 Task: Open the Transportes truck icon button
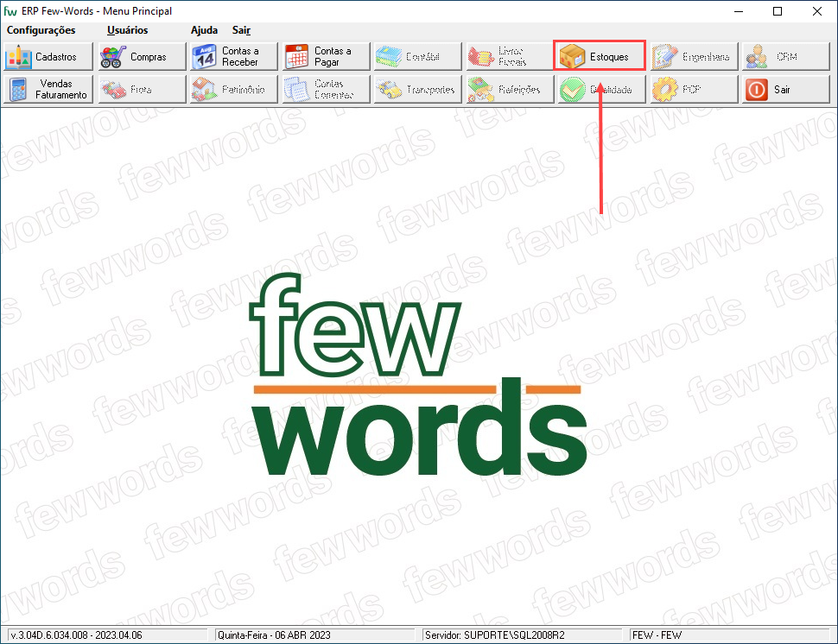click(418, 89)
